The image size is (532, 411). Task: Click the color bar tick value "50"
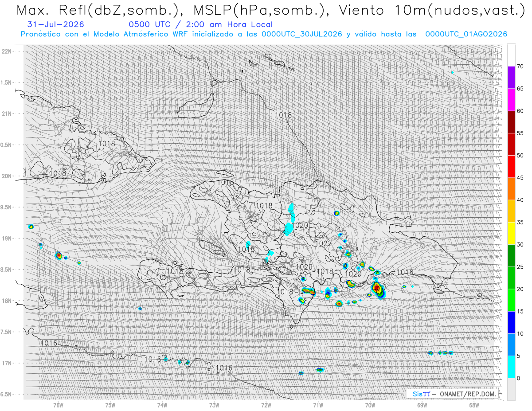point(520,156)
